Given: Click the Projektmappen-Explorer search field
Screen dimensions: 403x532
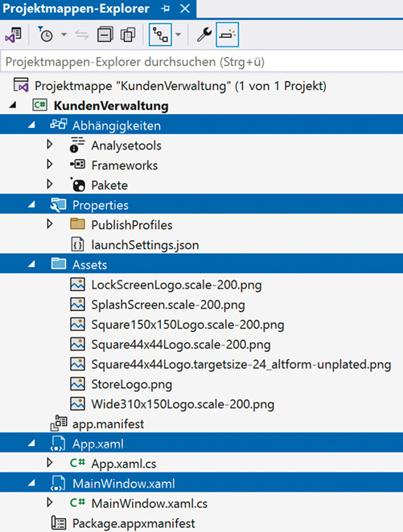Looking at the screenshot, I should [202, 62].
